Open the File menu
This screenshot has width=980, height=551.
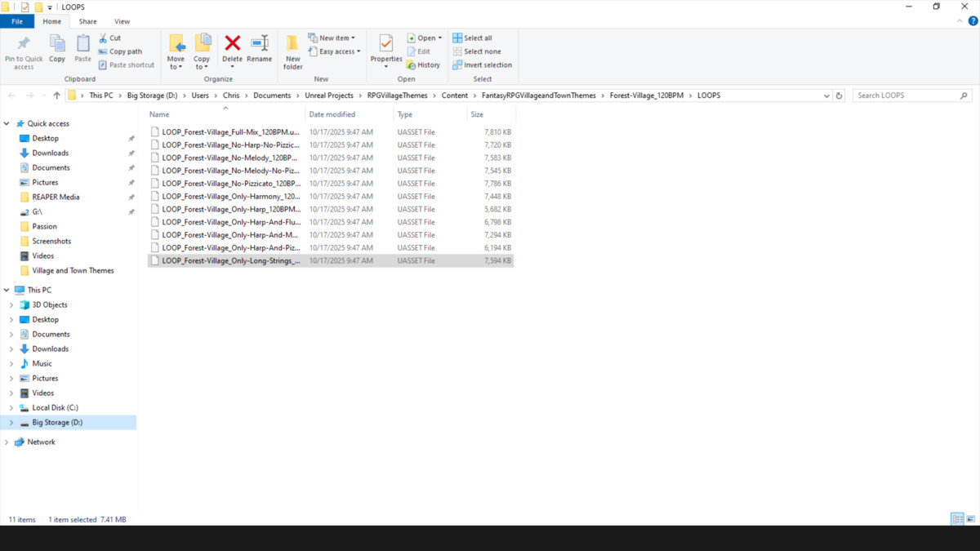click(x=16, y=21)
